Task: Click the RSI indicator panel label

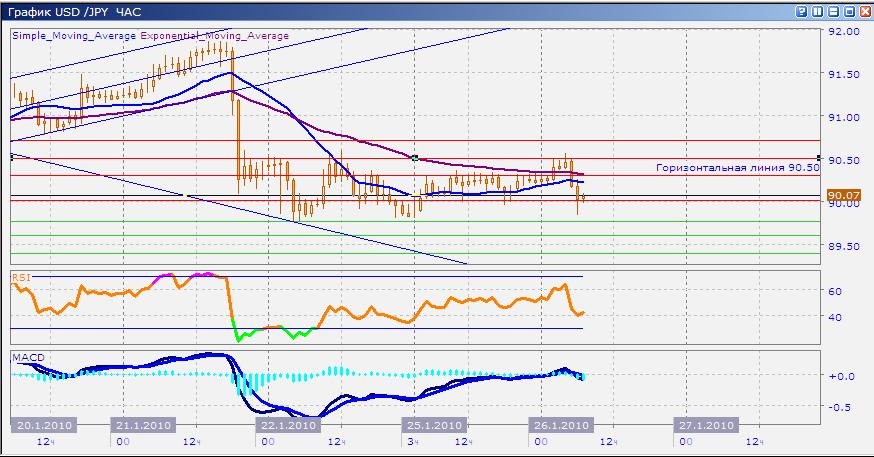Action: pyautogui.click(x=21, y=278)
